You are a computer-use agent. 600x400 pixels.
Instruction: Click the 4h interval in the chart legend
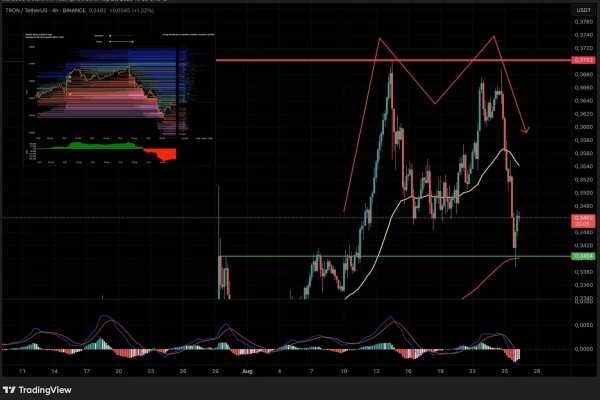pos(55,11)
